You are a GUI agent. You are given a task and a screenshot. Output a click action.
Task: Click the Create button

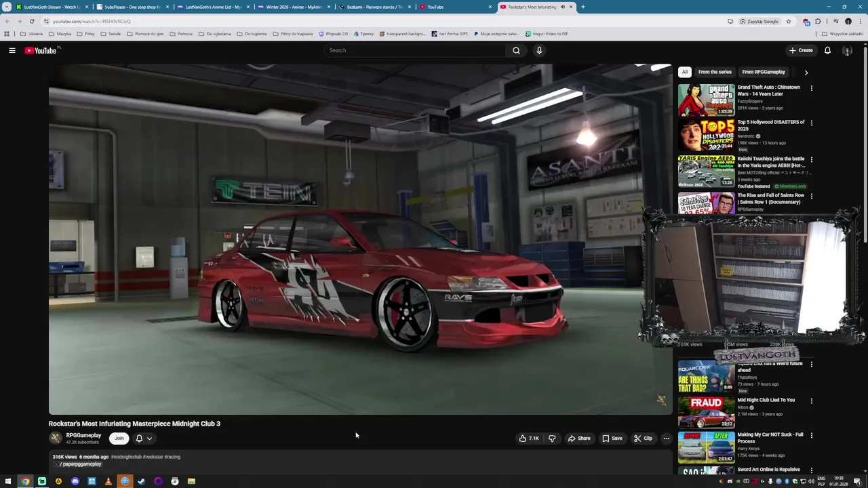pyautogui.click(x=801, y=50)
